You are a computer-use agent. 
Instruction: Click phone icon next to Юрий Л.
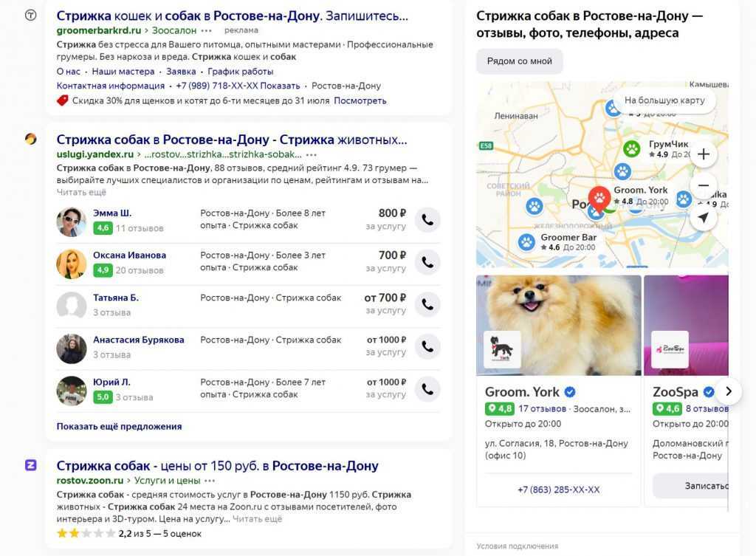(x=427, y=389)
